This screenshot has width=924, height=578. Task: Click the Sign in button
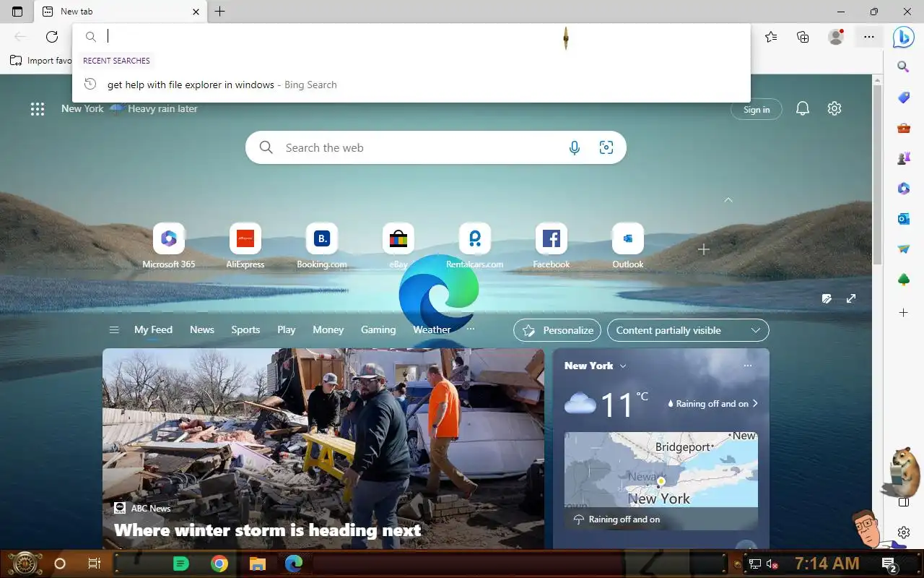tap(757, 109)
